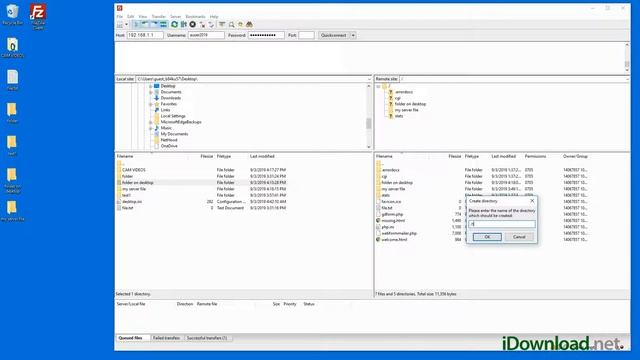Click Cancel in Create directory dialog
The height and width of the screenshot is (360, 640).
[x=519, y=237]
